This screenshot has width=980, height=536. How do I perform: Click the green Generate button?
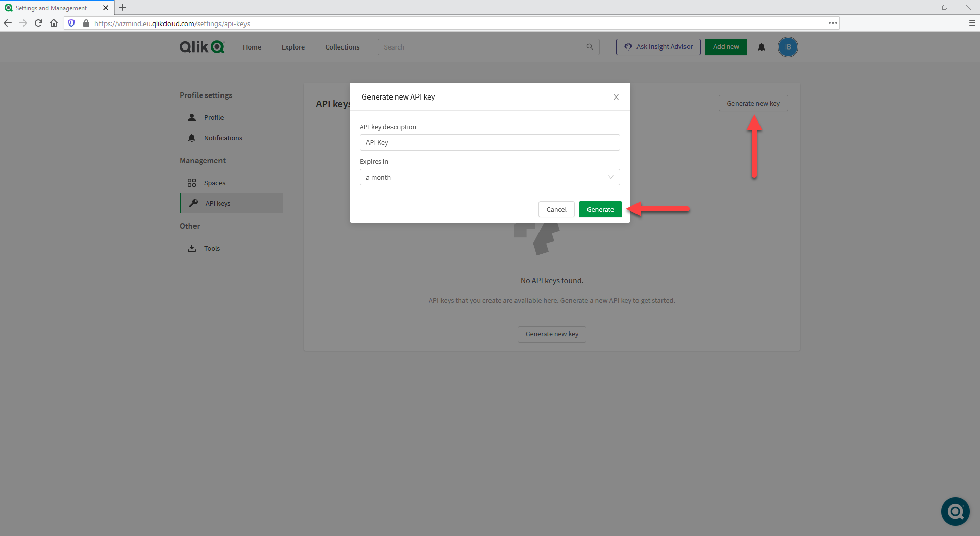coord(600,209)
